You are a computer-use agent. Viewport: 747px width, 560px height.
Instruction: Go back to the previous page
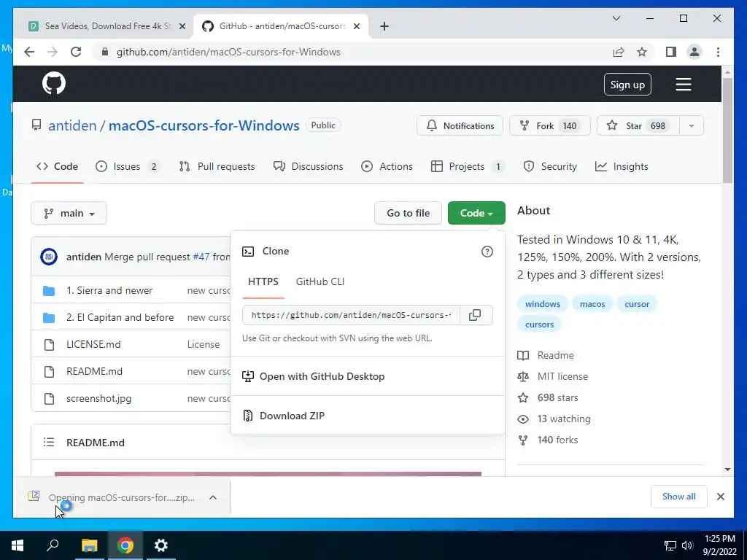(x=29, y=52)
